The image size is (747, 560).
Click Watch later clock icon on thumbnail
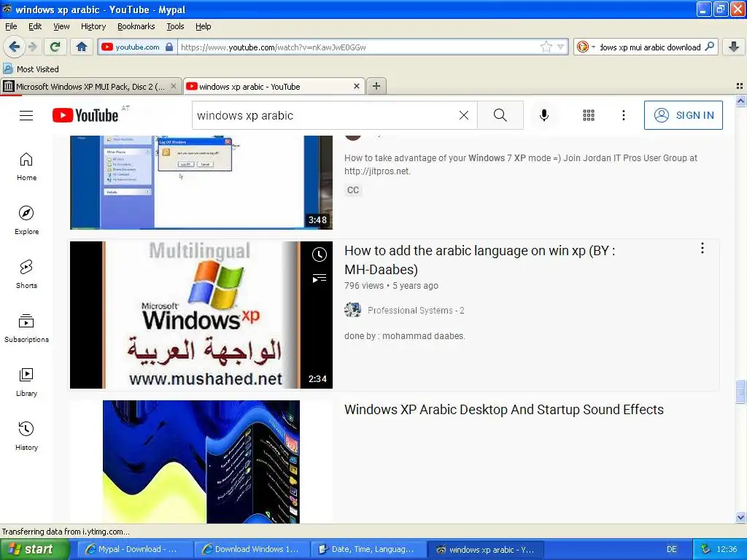pyautogui.click(x=320, y=254)
